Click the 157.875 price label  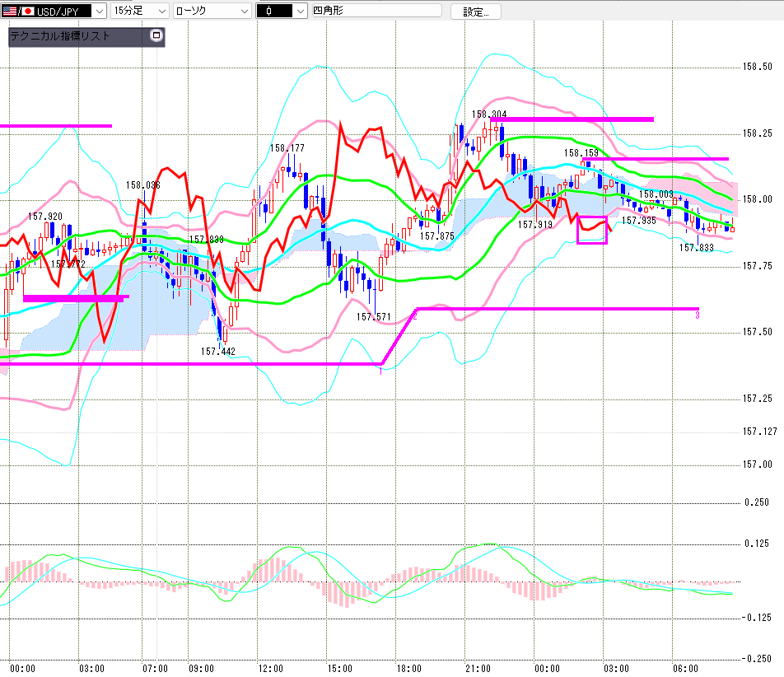tap(437, 236)
